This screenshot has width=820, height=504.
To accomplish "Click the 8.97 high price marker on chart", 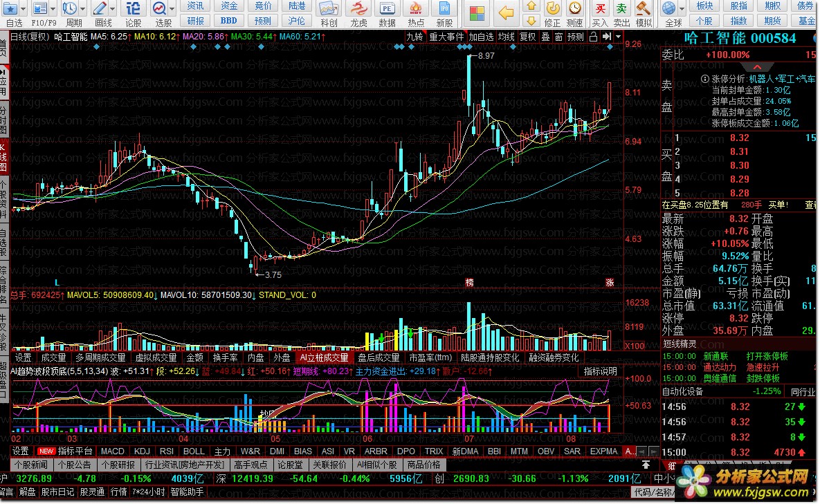I will [x=486, y=56].
